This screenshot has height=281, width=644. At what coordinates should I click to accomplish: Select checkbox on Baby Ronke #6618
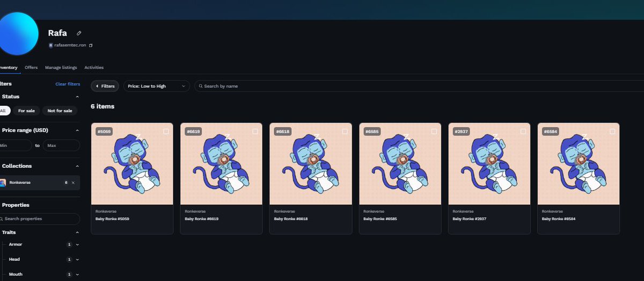click(x=345, y=131)
